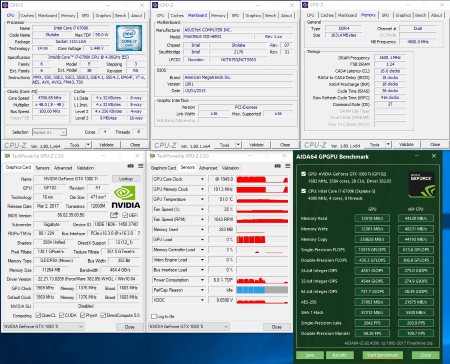Click the BIOS Version field in GPU-Z
This screenshot has width=450, height=364.
point(71,215)
